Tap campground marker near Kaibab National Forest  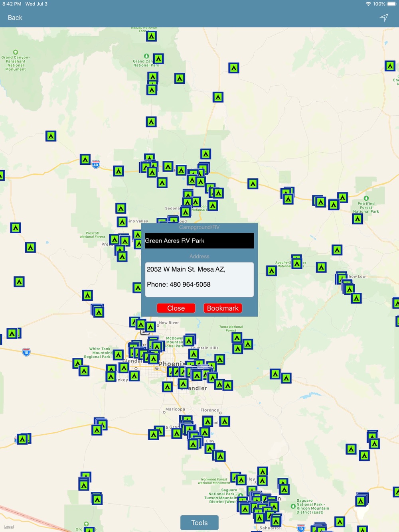click(151, 36)
